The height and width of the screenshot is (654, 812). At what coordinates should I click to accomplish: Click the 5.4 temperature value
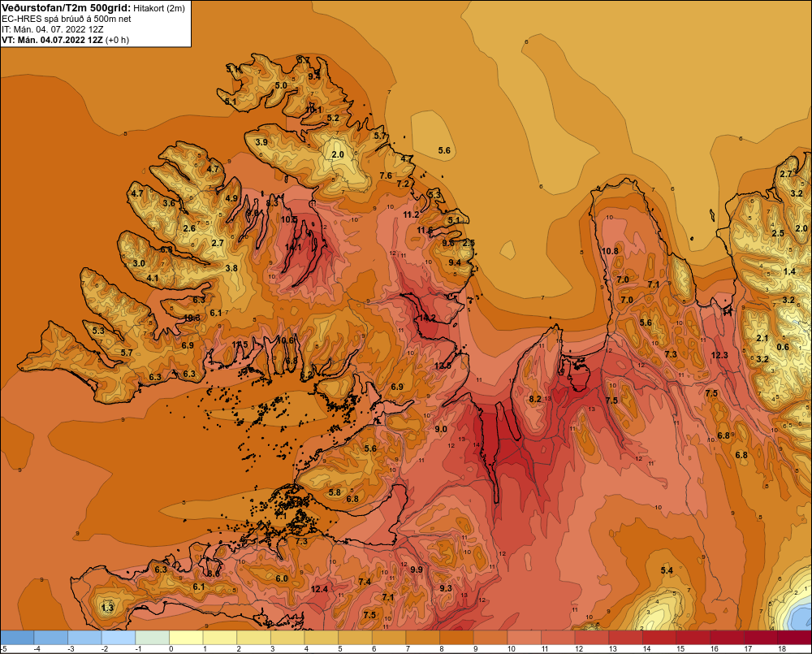pyautogui.click(x=667, y=570)
